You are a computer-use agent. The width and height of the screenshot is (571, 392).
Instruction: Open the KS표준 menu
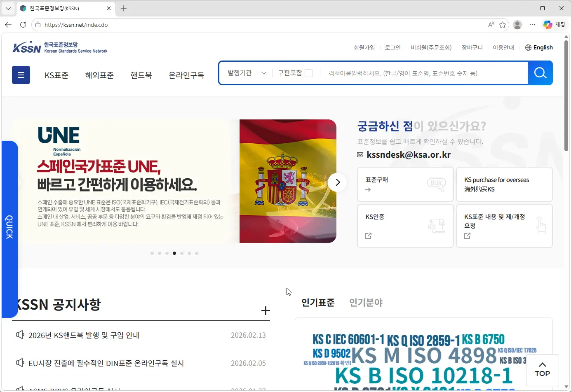pos(56,75)
